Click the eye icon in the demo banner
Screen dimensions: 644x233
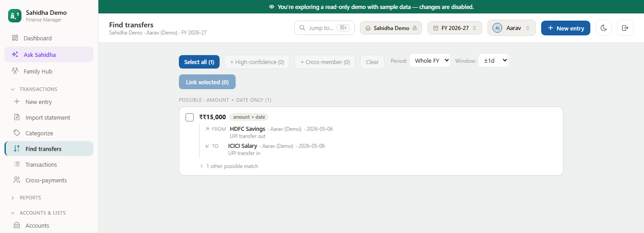(271, 7)
